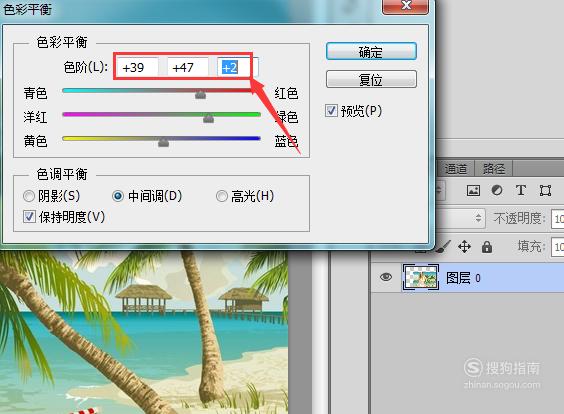Click the pixel layer filter icon

pyautogui.click(x=473, y=190)
